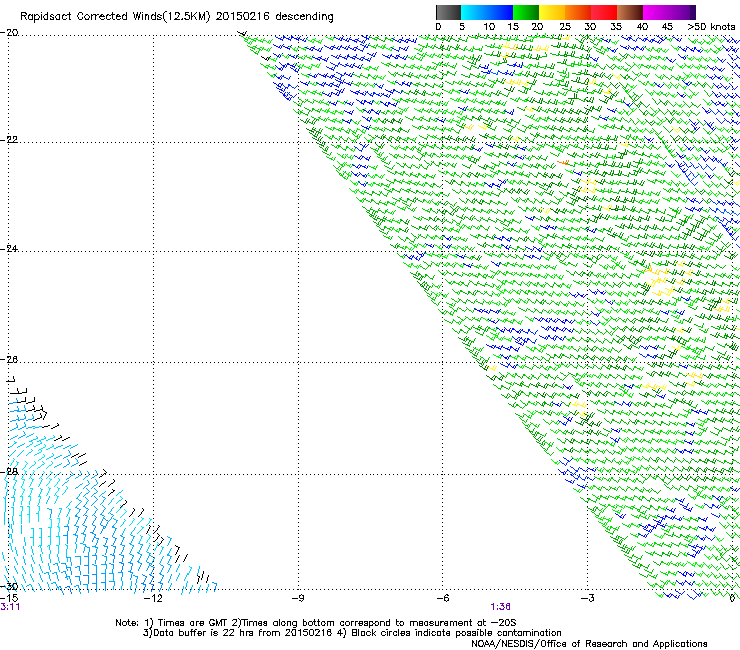
Task: Click the lone orange wind barb on the map
Action: 563,162
